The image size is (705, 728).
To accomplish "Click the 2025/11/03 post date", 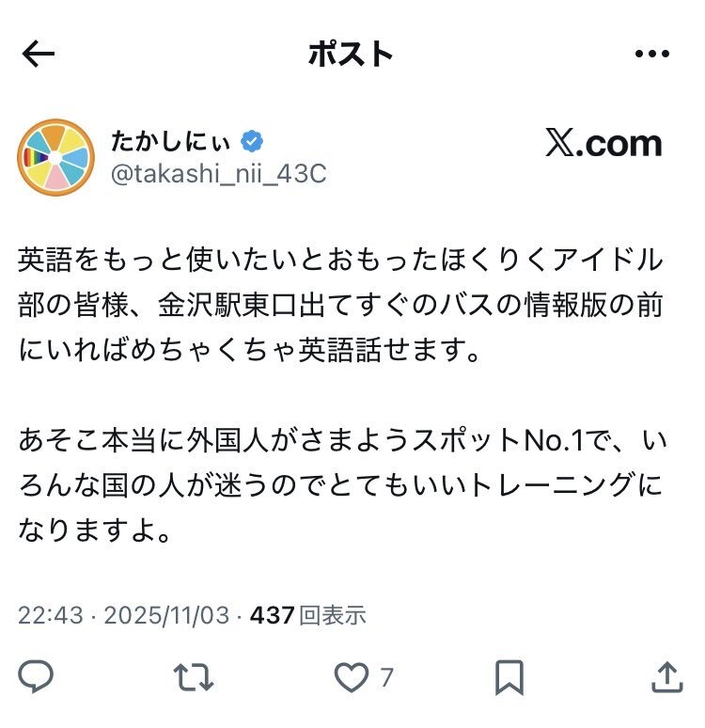I will point(166,615).
